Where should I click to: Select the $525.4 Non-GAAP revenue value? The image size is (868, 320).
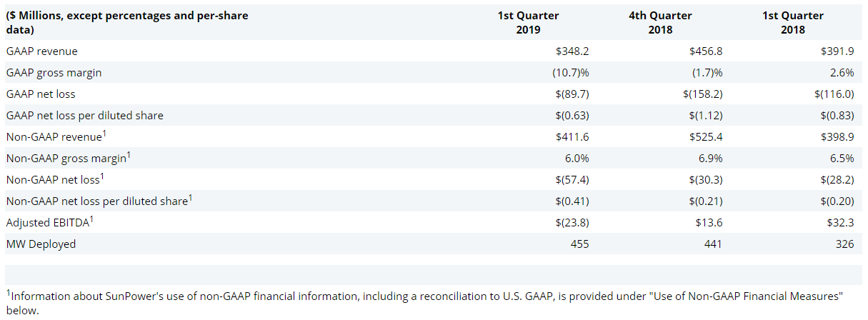706,137
